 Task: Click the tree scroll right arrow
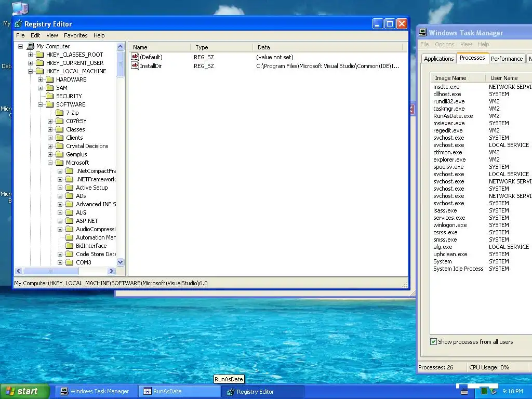[111, 271]
